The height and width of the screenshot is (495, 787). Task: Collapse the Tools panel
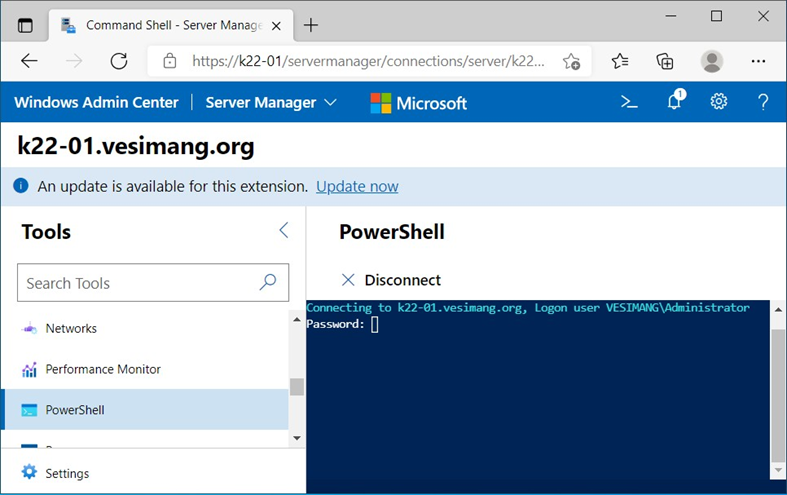[x=284, y=230]
